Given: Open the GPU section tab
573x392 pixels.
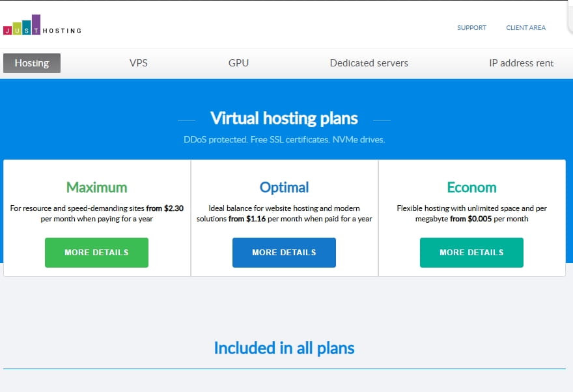Looking at the screenshot, I should (238, 63).
